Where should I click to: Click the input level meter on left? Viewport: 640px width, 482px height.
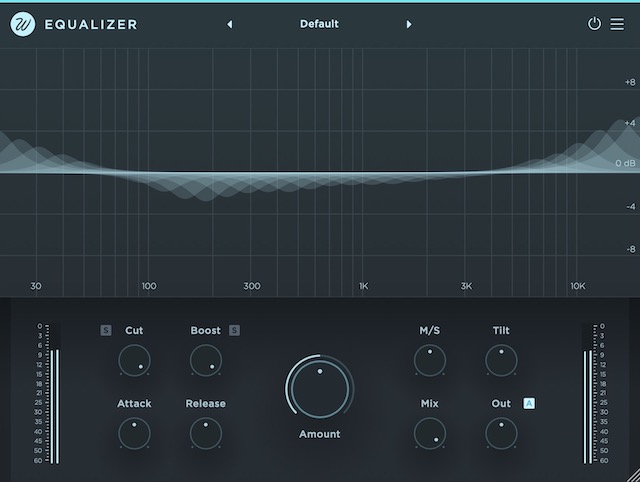pyautogui.click(x=53, y=395)
